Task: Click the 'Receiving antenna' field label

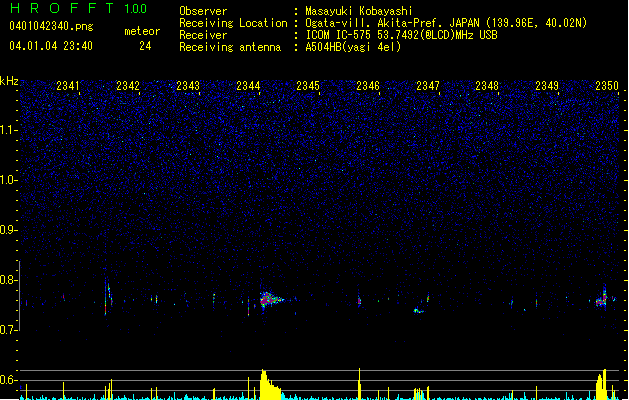Action: [230, 47]
